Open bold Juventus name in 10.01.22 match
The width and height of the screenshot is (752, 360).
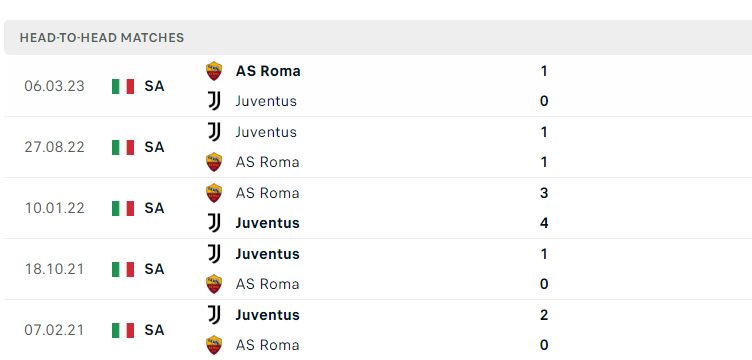click(268, 223)
